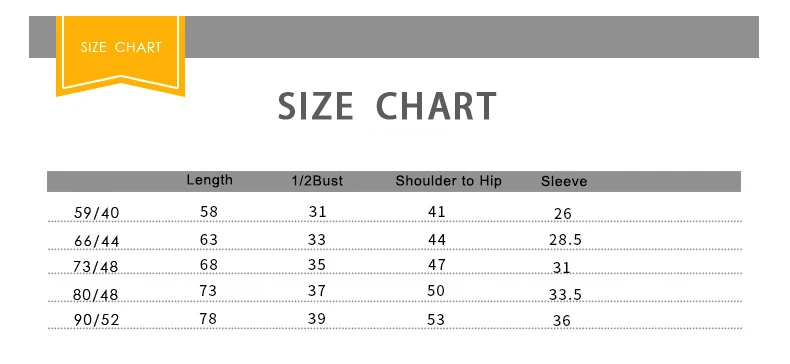This screenshot has width=790, height=364.
Task: Click the large SIZE CHART heading
Action: click(387, 106)
